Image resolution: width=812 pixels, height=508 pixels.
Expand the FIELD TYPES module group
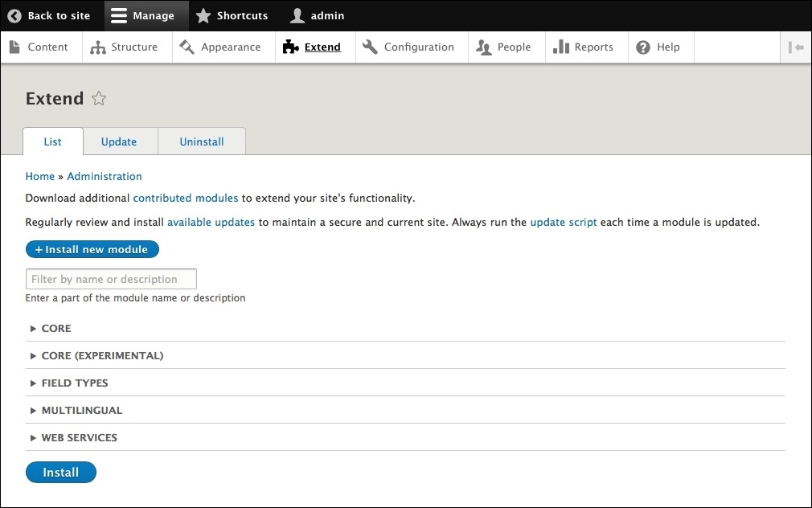pyautogui.click(x=69, y=383)
